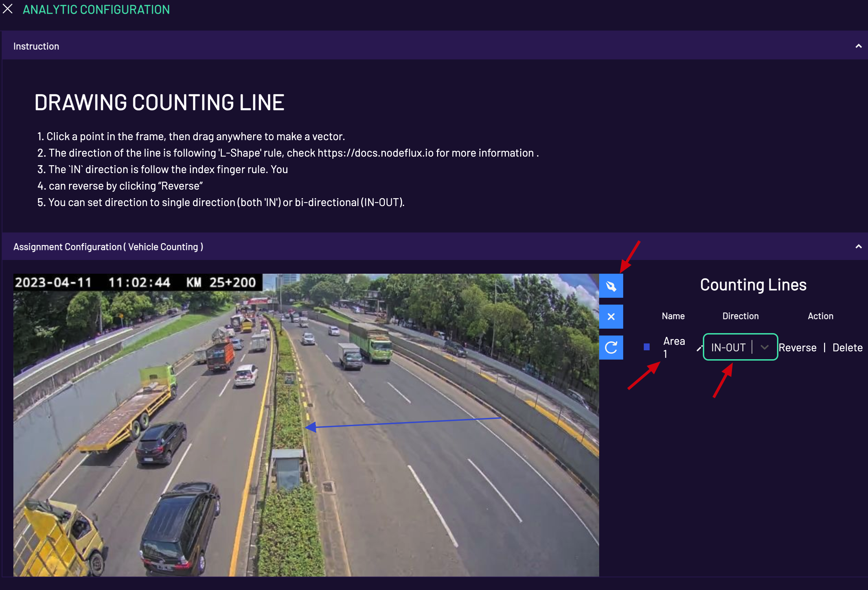Click the blue X clear tool button
This screenshot has width=868, height=590.
click(611, 317)
